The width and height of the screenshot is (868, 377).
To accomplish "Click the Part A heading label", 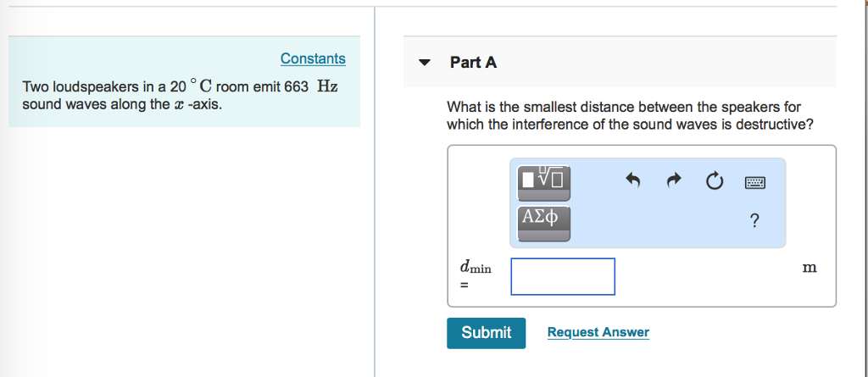I will (473, 62).
